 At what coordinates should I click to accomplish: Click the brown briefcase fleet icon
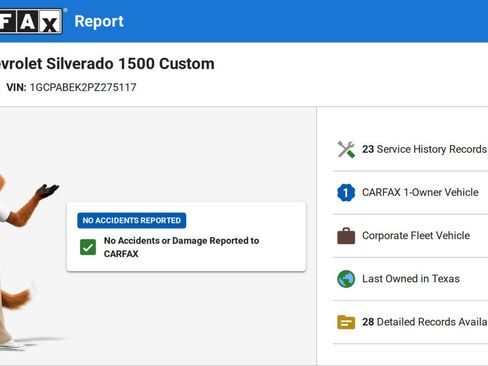click(346, 236)
